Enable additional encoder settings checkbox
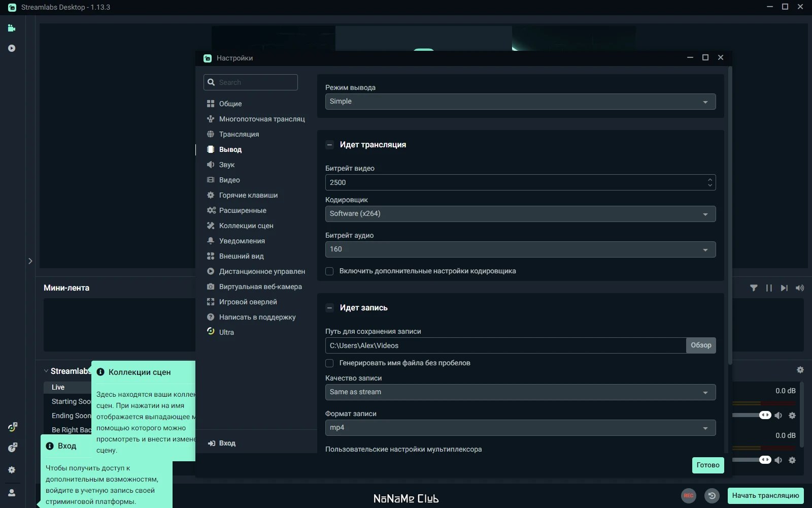 pyautogui.click(x=329, y=271)
